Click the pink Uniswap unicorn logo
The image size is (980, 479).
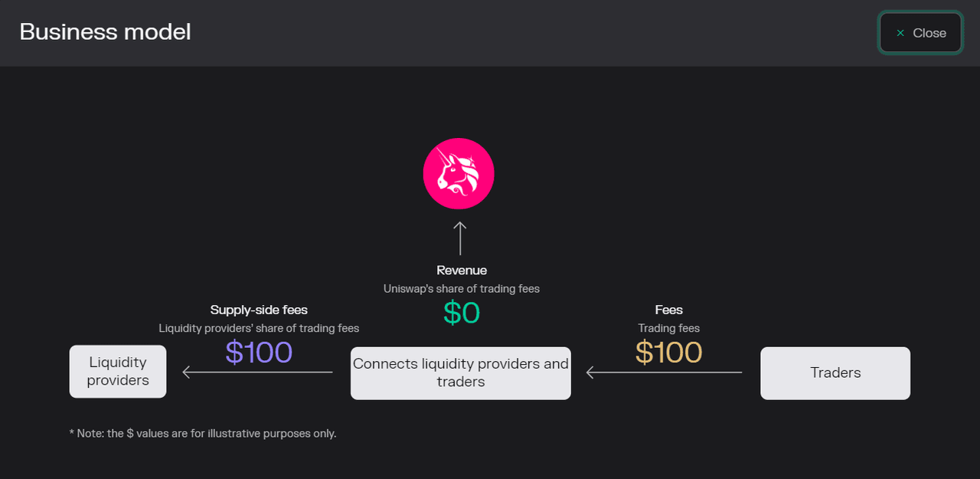coord(459,174)
